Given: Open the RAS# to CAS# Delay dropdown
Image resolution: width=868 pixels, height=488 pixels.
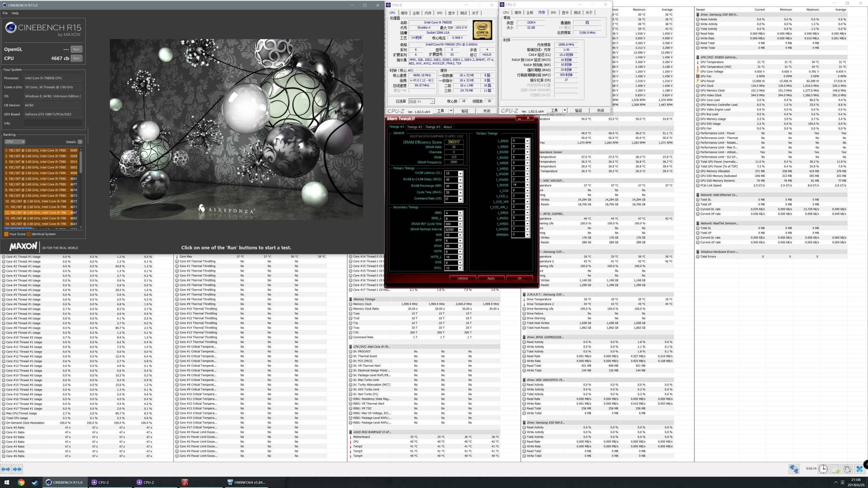Looking at the screenshot, I should (x=460, y=180).
